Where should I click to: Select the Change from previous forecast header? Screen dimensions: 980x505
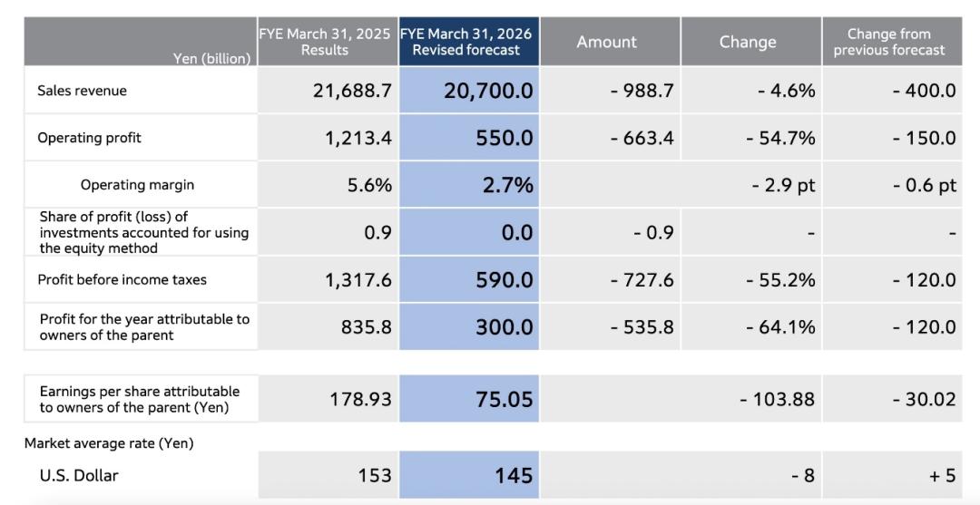889,42
